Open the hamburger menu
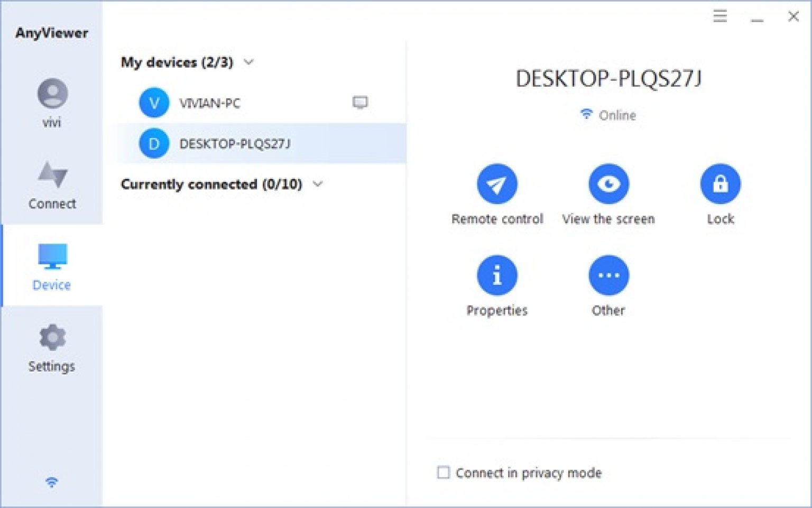Image resolution: width=812 pixels, height=508 pixels. [719, 16]
